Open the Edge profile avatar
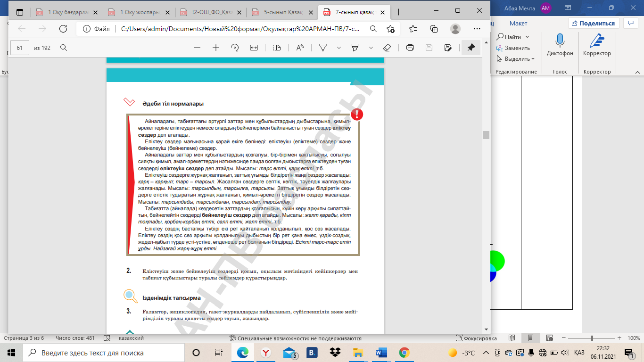 [455, 29]
